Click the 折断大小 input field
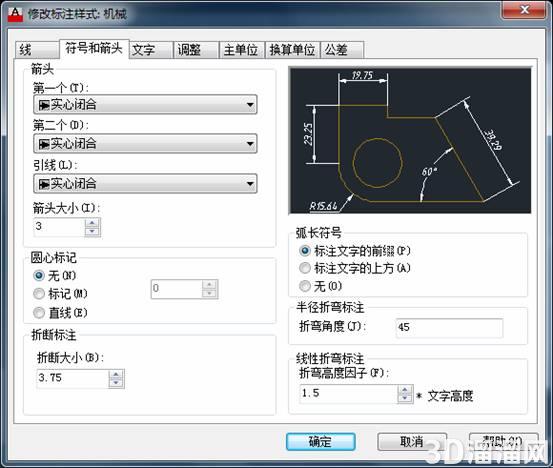 click(x=73, y=378)
